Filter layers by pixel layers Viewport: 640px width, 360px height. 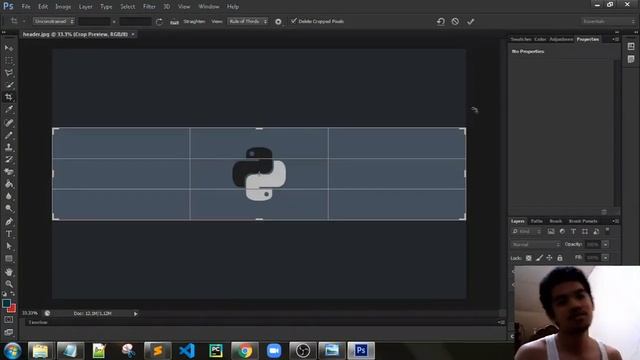coord(551,231)
